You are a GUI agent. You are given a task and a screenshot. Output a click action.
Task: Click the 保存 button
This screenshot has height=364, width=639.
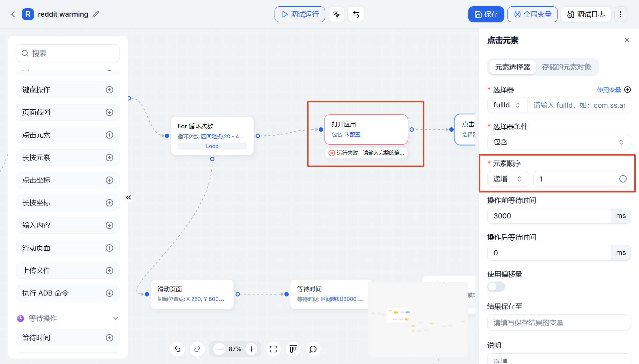click(x=486, y=14)
